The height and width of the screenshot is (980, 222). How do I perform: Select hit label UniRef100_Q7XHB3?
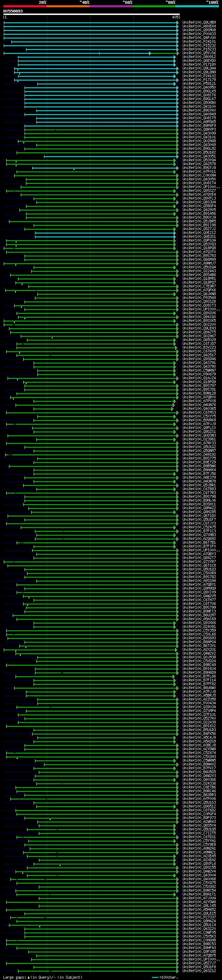point(199,535)
